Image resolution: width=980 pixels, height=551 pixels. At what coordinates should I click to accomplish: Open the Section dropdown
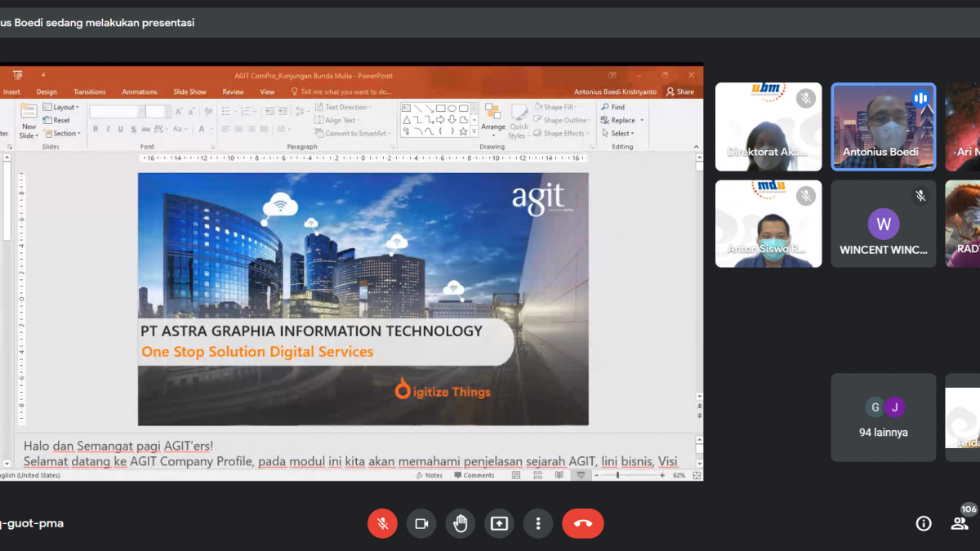click(x=62, y=134)
